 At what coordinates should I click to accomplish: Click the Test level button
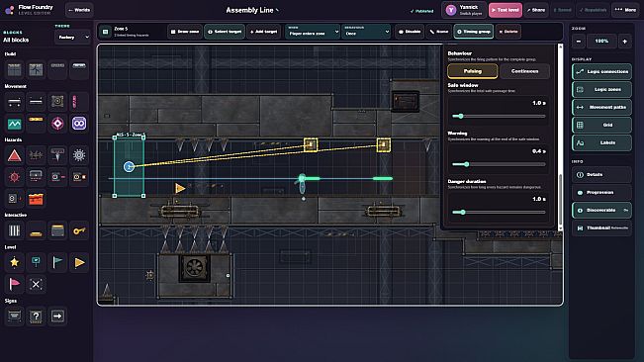506,10
